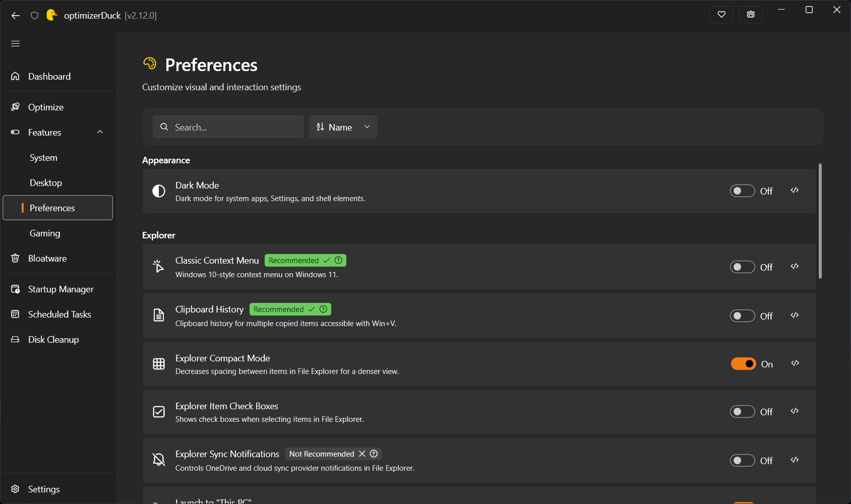Click the Explorer Compact Mode grid icon
Image resolution: width=851 pixels, height=504 pixels.
[159, 364]
